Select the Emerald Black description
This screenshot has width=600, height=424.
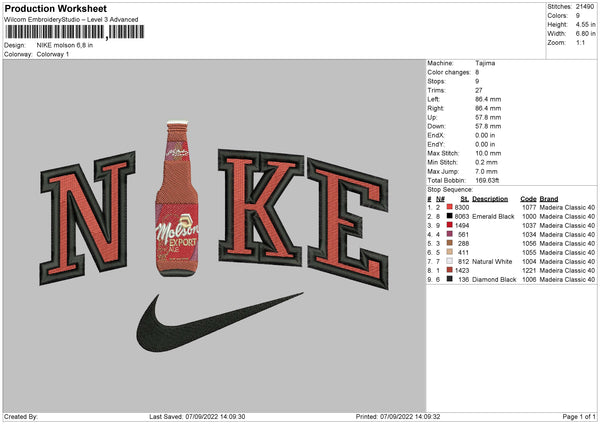click(x=493, y=217)
